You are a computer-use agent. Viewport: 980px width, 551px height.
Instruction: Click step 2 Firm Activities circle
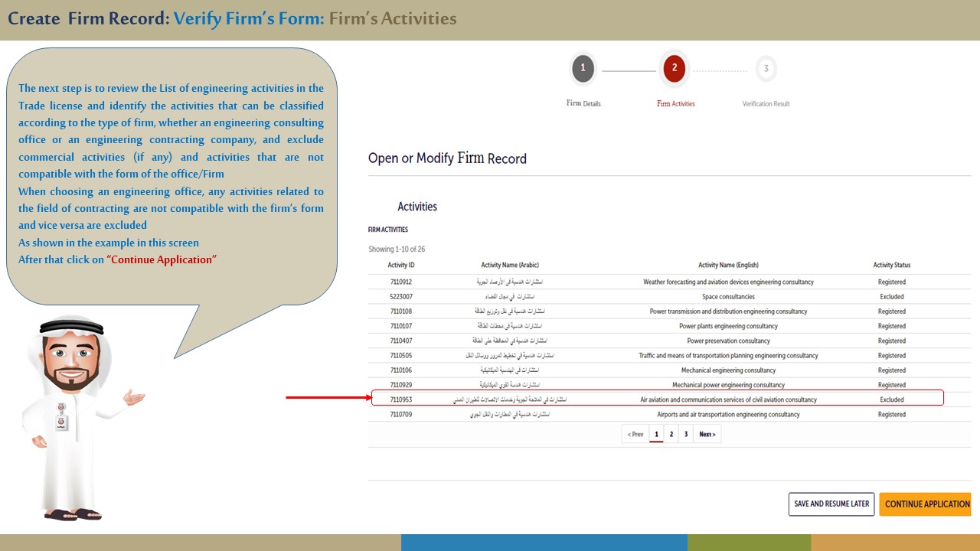pyautogui.click(x=674, y=68)
